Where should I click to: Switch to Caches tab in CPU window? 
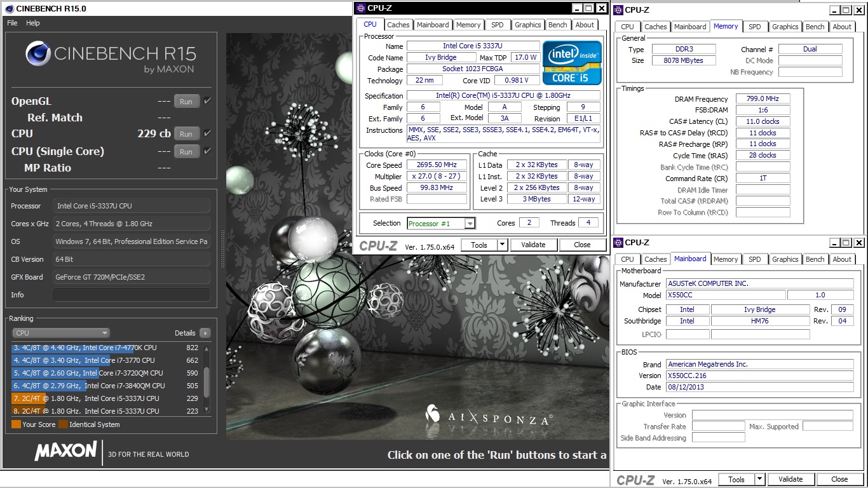[x=398, y=25]
